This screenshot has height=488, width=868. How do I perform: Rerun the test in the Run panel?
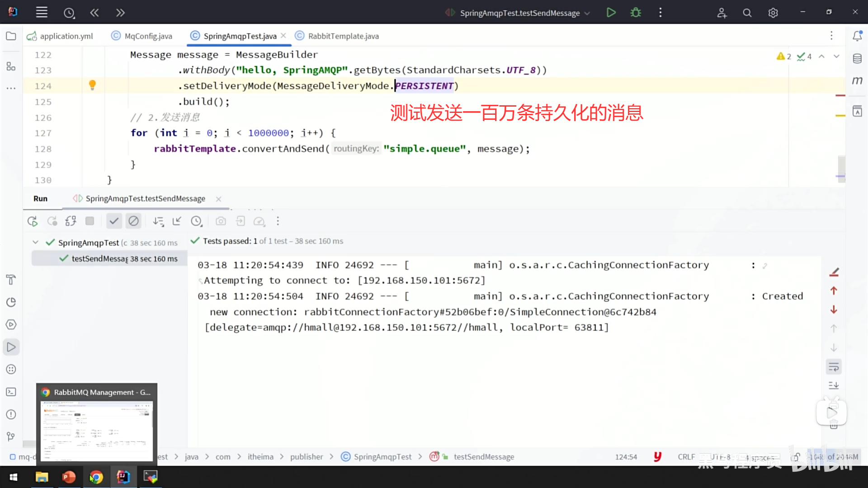(x=33, y=221)
